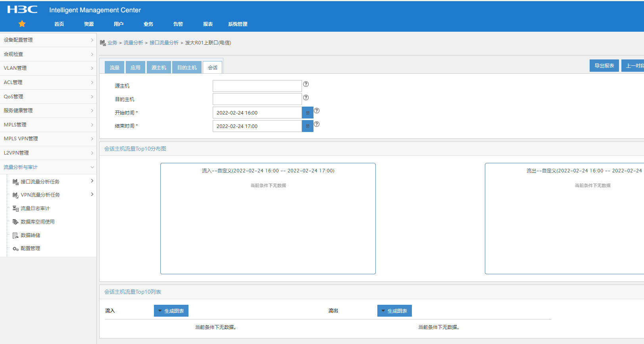Click the 结束时间 date field
This screenshot has height=344, width=644.
click(x=257, y=126)
